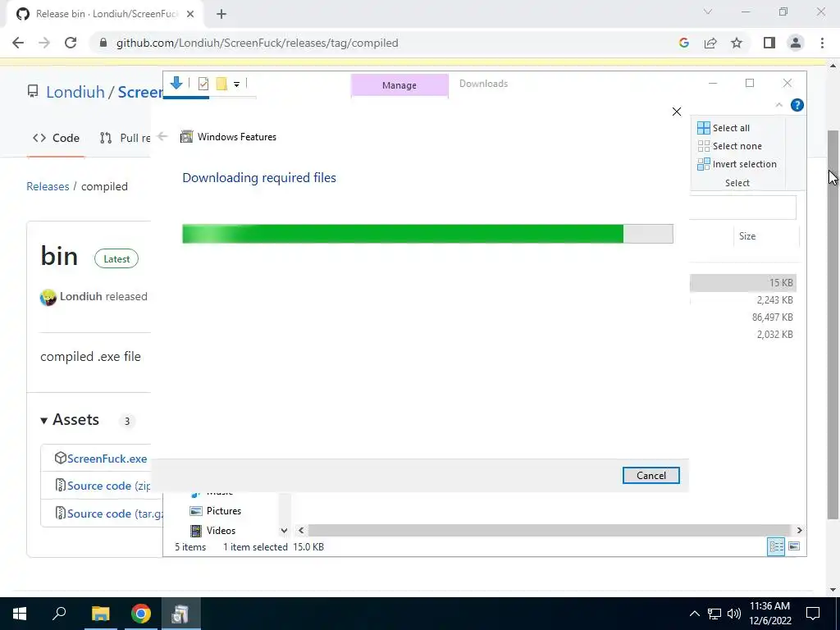Open the Pull requests tab
Image resolution: width=840 pixels, height=630 pixels.
click(125, 138)
